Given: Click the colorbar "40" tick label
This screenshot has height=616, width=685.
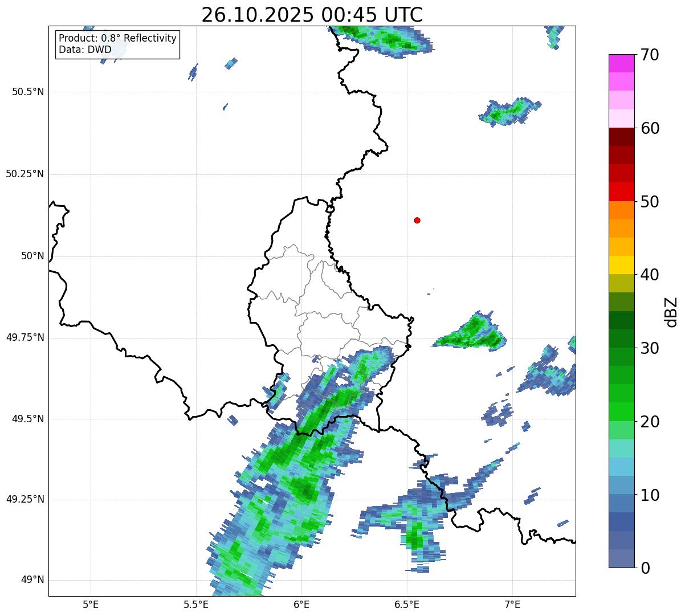Looking at the screenshot, I should tap(650, 275).
